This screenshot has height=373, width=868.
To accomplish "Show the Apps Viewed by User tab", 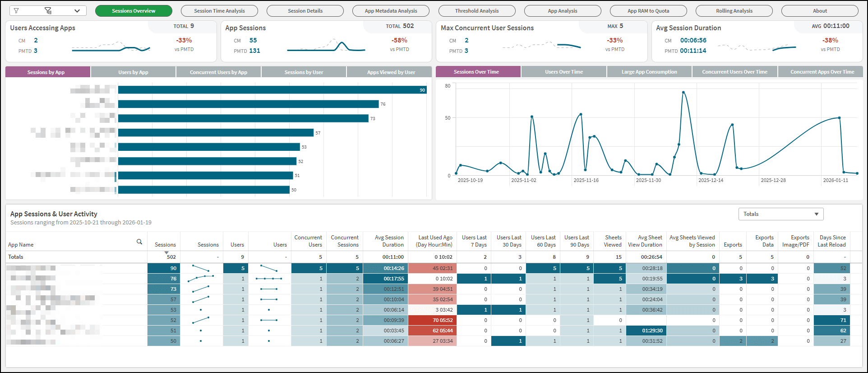I will [391, 72].
